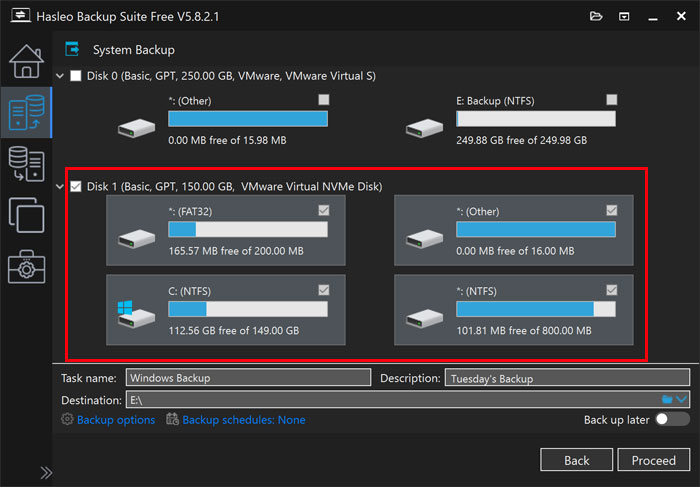Screen dimensions: 700x487
Task: Click "112.56 GB free of 149.00 GB" text
Action: click(x=233, y=331)
